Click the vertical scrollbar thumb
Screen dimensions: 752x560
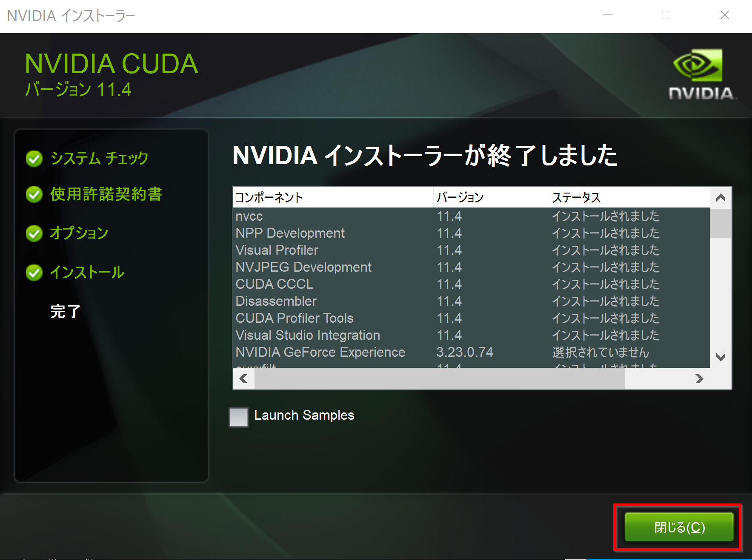click(x=720, y=223)
